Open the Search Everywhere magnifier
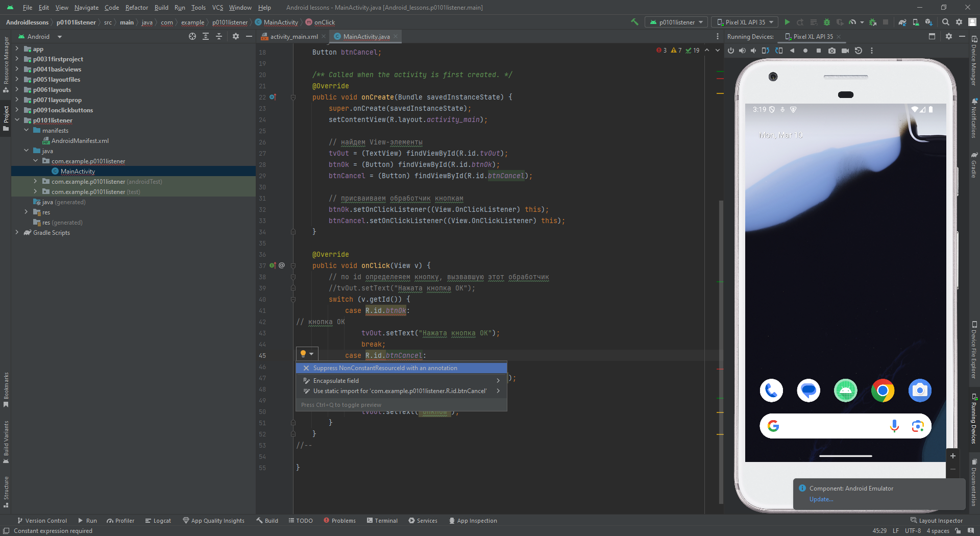 point(946,22)
